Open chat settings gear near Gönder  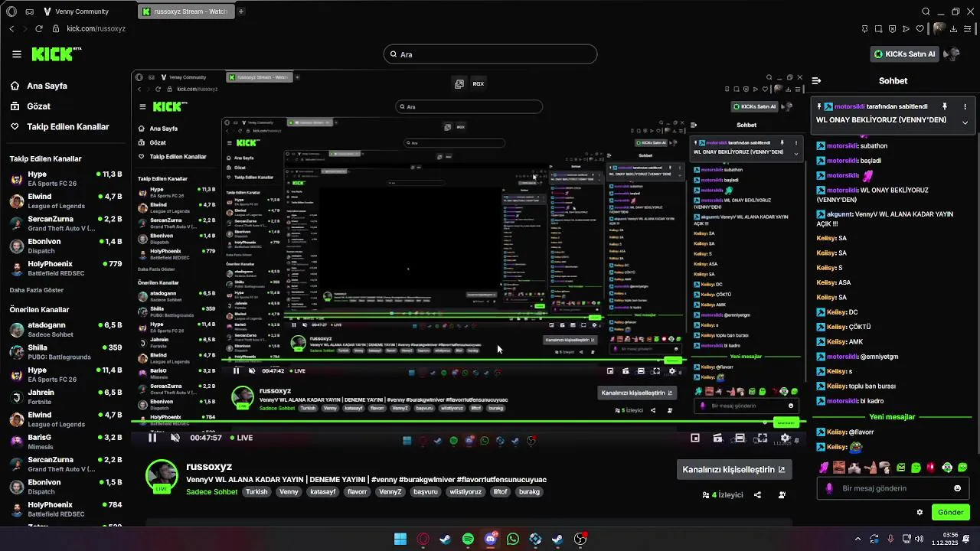click(920, 513)
